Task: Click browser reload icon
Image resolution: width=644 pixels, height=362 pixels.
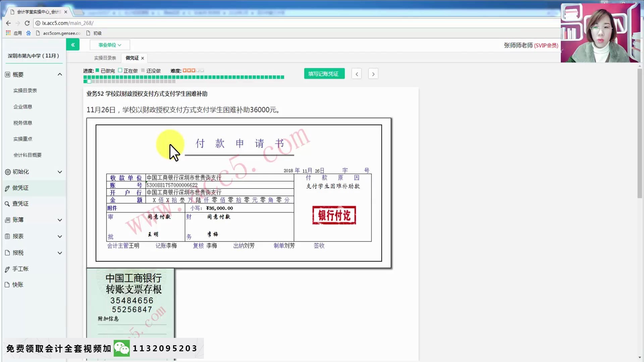Action: tap(27, 23)
